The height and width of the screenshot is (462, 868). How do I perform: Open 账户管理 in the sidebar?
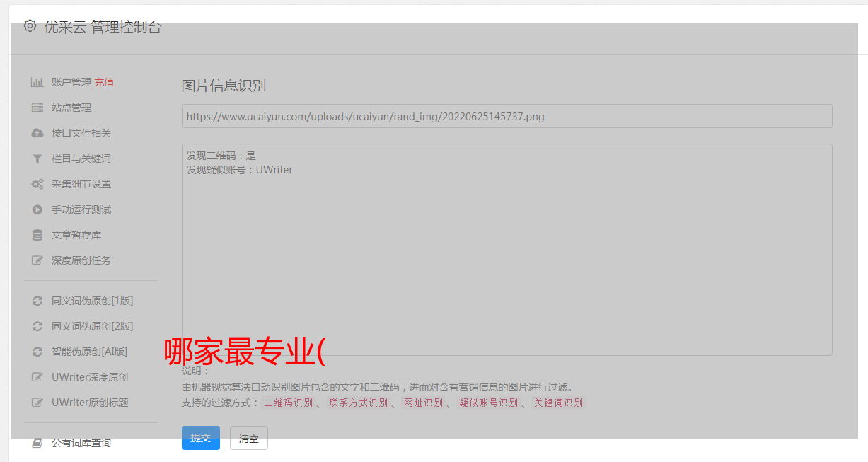pyautogui.click(x=71, y=82)
